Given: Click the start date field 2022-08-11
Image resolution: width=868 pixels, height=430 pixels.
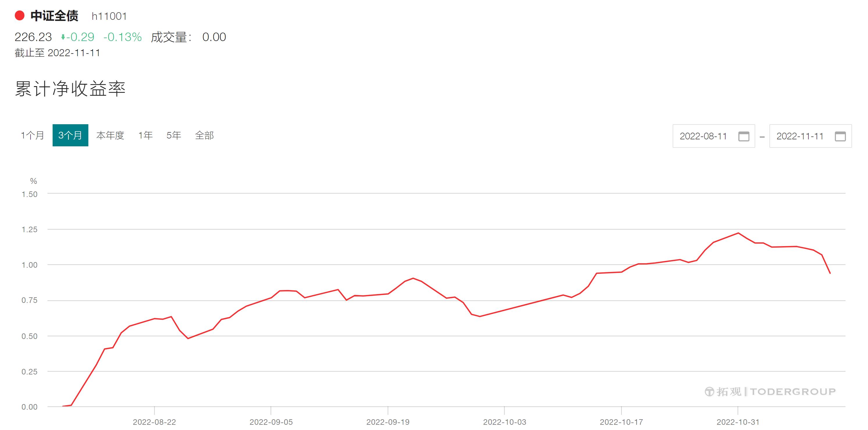Looking at the screenshot, I should [703, 136].
